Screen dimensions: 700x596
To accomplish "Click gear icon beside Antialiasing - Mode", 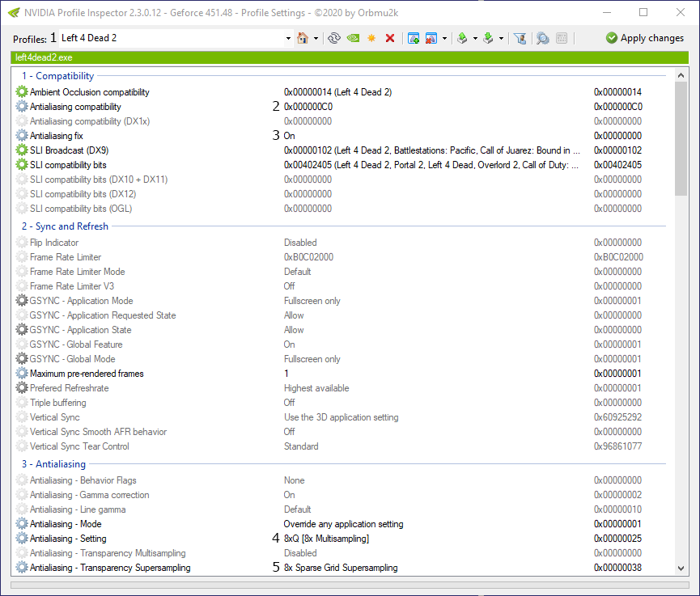I will click(x=21, y=524).
